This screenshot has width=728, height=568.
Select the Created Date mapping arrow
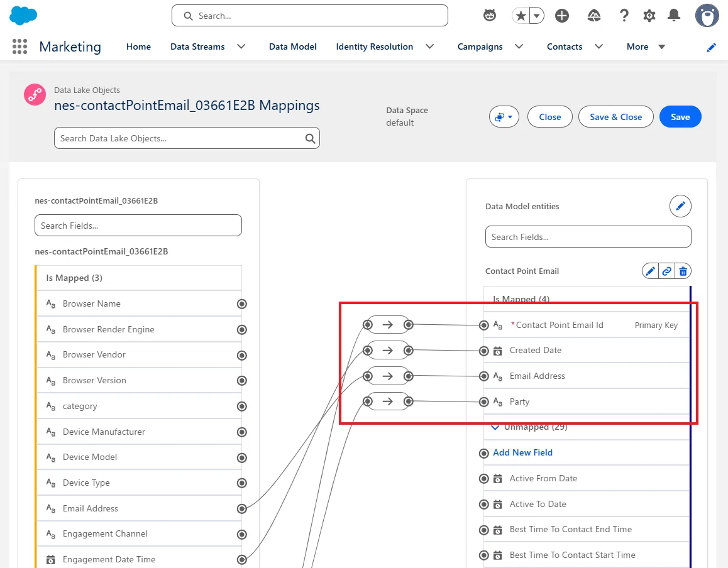click(x=388, y=351)
